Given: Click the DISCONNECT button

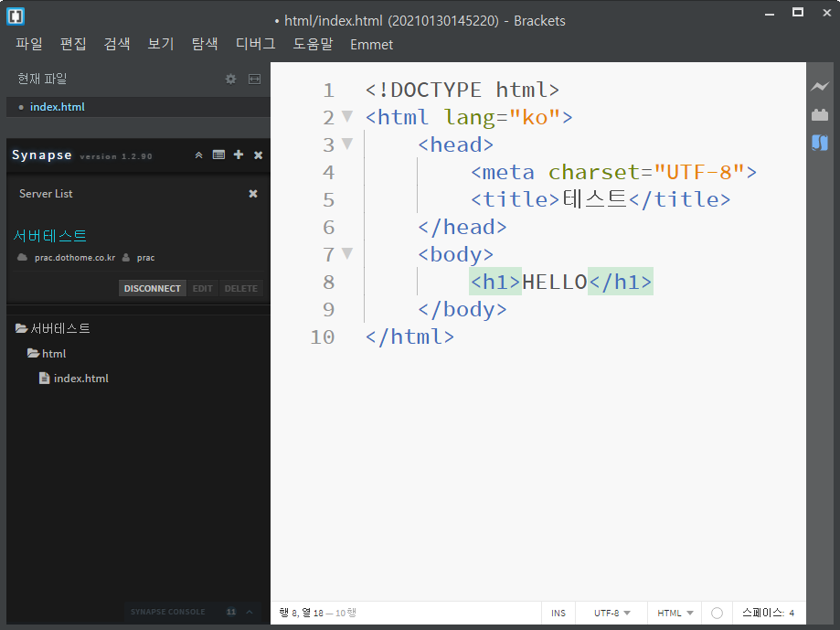Looking at the screenshot, I should pyautogui.click(x=152, y=288).
